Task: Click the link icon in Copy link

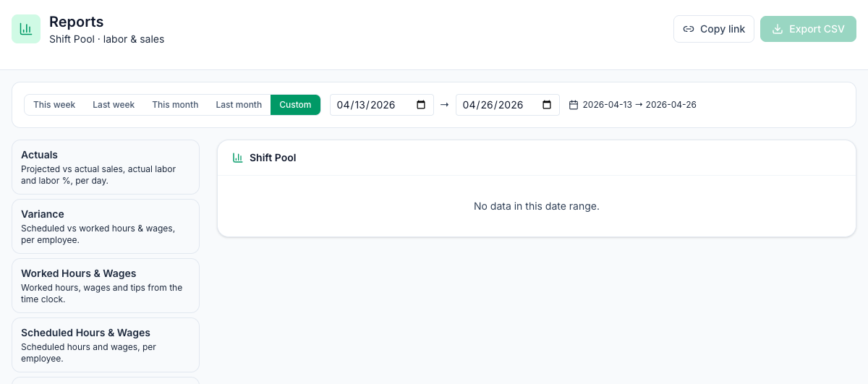Action: [x=689, y=29]
